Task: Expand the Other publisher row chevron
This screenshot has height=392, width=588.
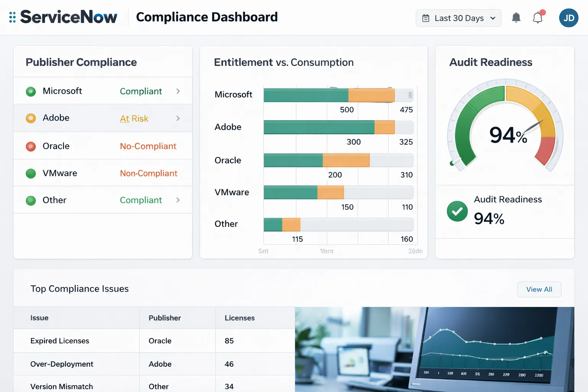Action: 178,200
